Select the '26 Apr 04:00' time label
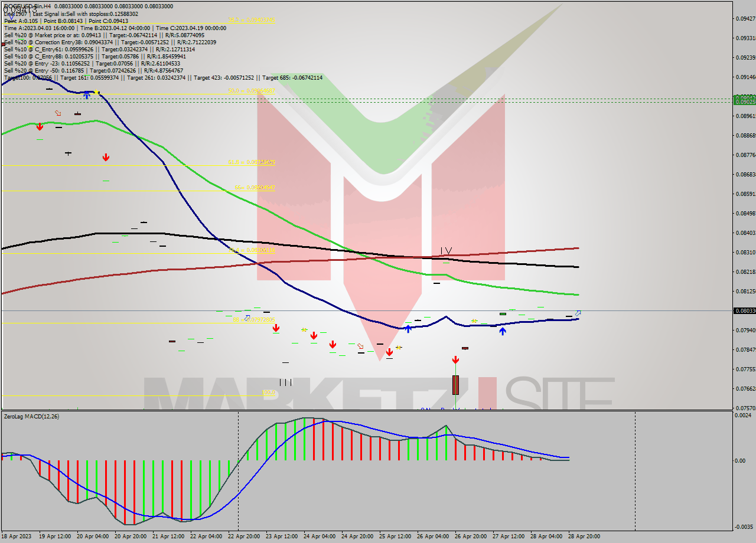Screen dimensions: 756x543 (x=433, y=537)
